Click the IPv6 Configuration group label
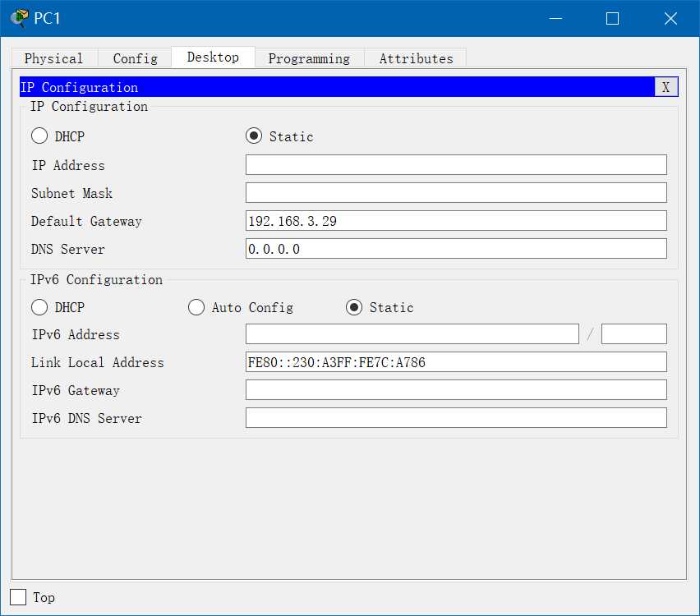 (96, 279)
